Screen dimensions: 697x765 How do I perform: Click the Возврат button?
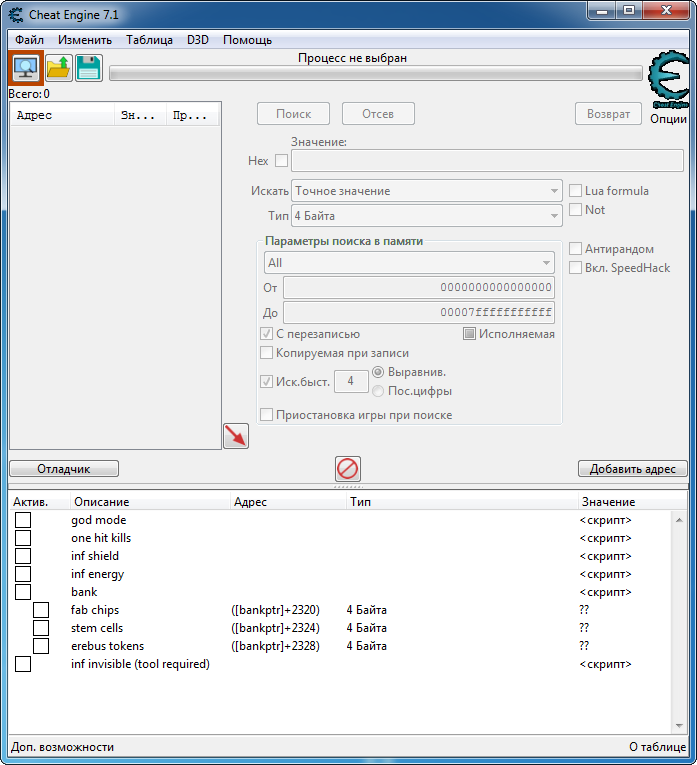[608, 114]
